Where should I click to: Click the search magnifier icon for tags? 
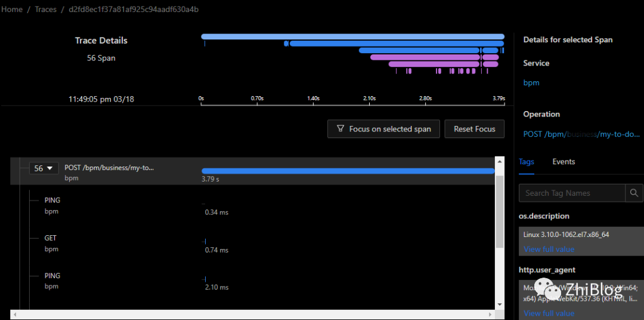(x=634, y=193)
